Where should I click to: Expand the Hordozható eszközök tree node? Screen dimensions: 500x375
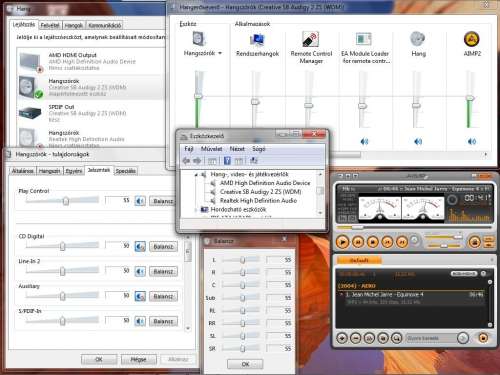[196, 210]
